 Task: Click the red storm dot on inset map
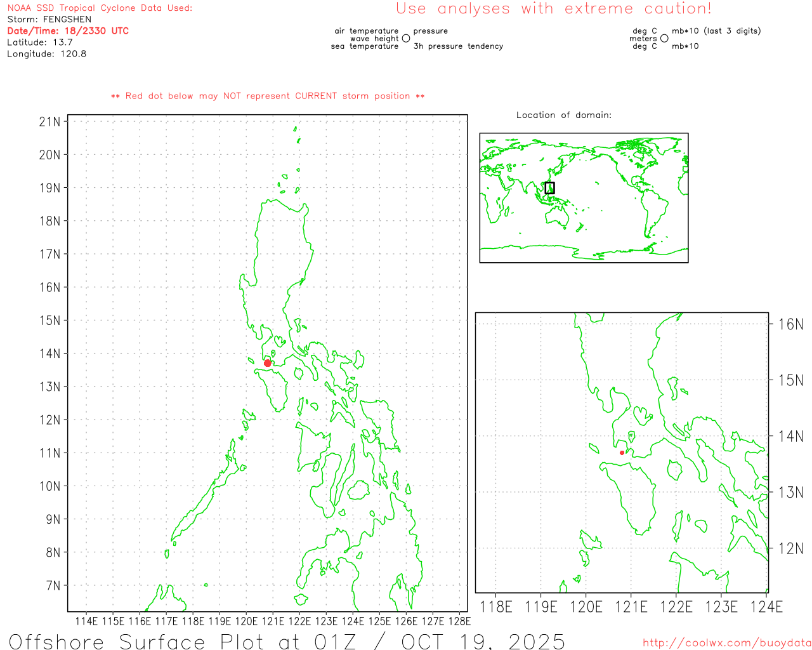coord(622,453)
